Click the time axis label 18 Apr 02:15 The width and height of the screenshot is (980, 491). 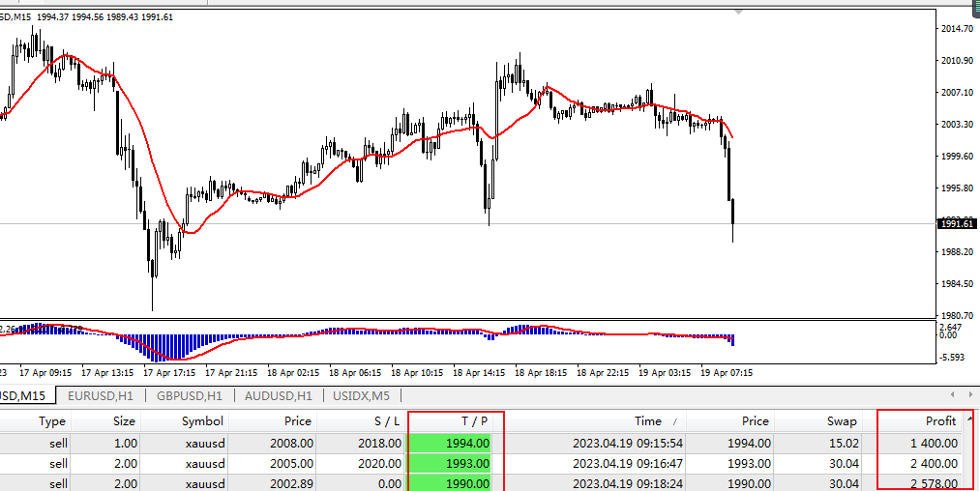click(x=293, y=372)
